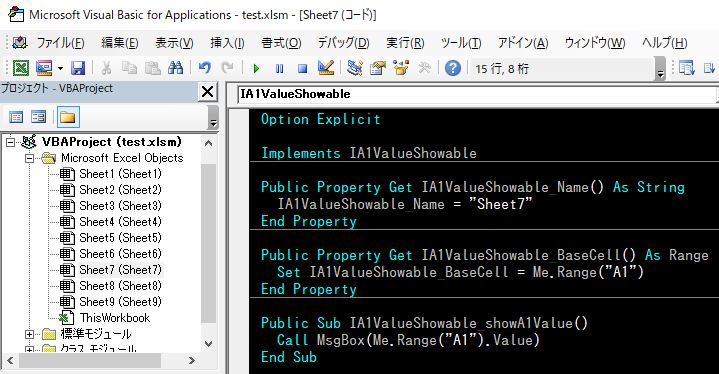
Task: Open the 書式(O) menu
Action: [x=282, y=43]
